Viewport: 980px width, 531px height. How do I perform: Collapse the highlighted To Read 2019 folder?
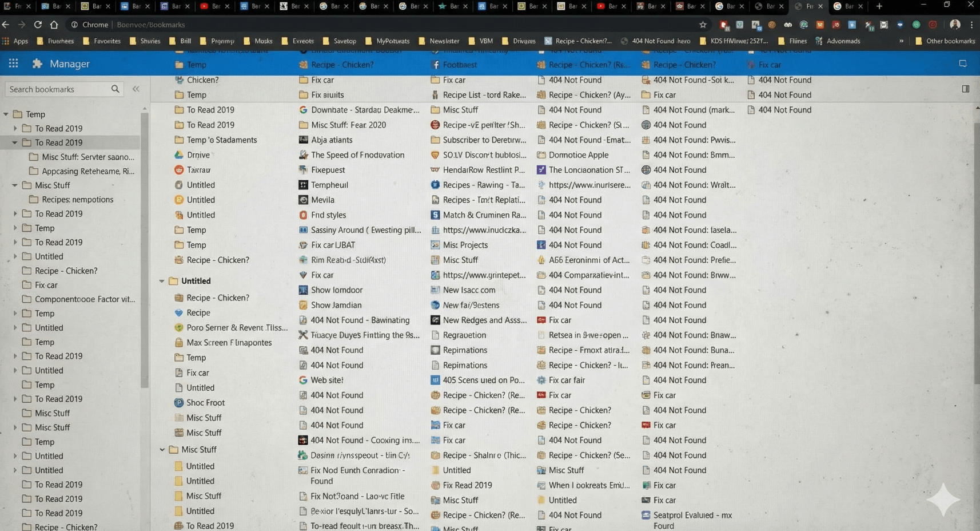[x=15, y=142]
